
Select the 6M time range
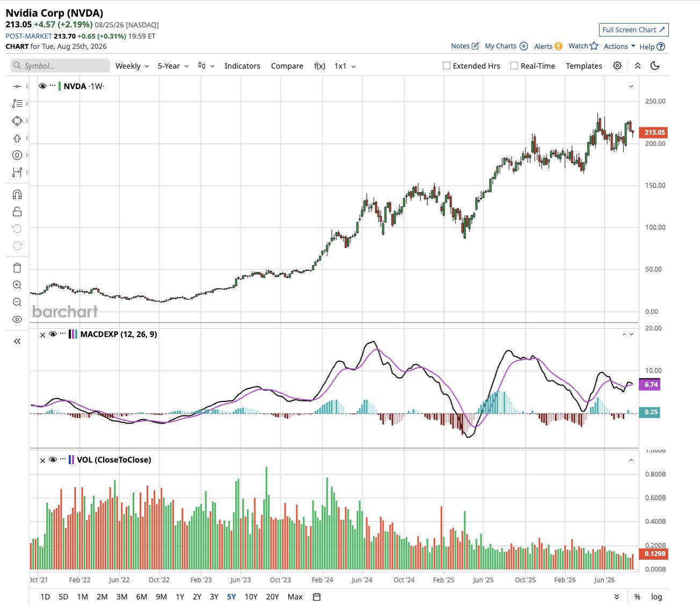pos(142,597)
